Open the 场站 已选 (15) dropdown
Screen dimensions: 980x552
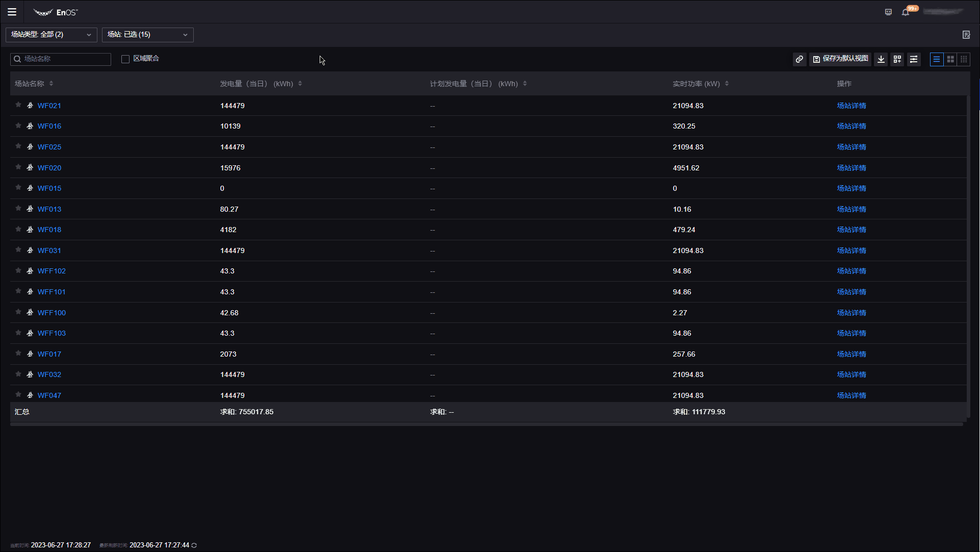[147, 35]
